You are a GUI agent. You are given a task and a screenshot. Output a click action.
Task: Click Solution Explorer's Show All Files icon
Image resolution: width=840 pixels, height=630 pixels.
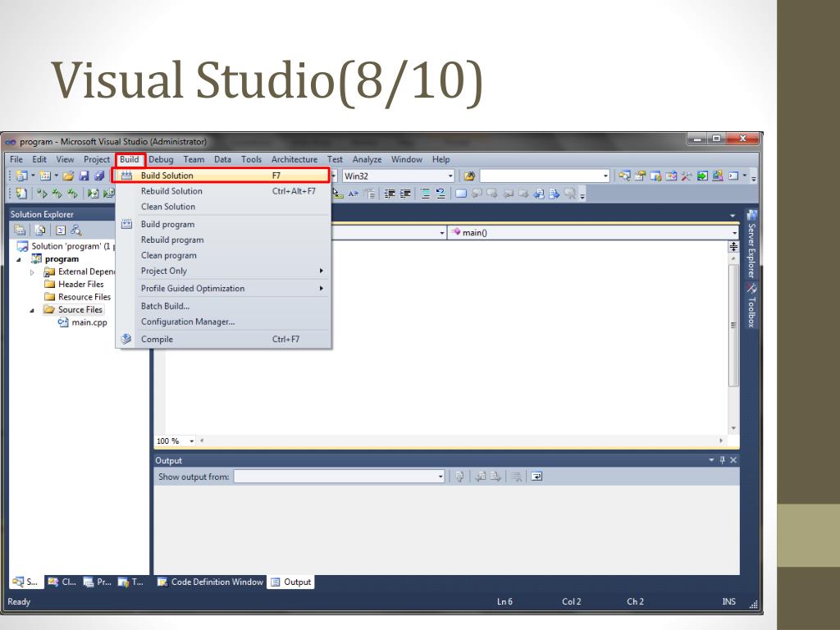click(x=40, y=231)
